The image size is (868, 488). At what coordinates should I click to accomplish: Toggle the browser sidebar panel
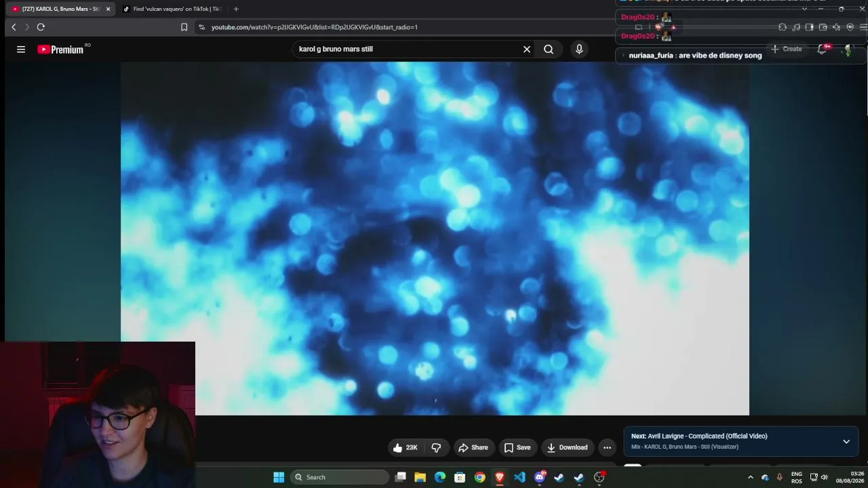tap(809, 27)
